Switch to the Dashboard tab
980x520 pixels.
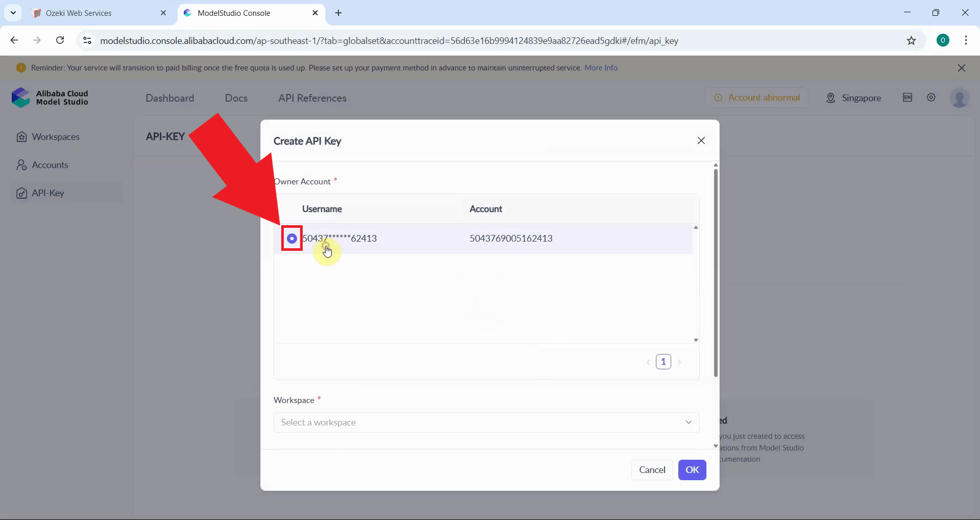click(x=169, y=98)
